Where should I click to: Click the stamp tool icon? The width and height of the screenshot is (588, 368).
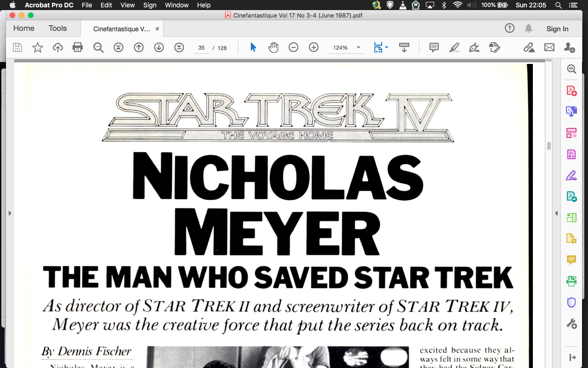tap(494, 47)
